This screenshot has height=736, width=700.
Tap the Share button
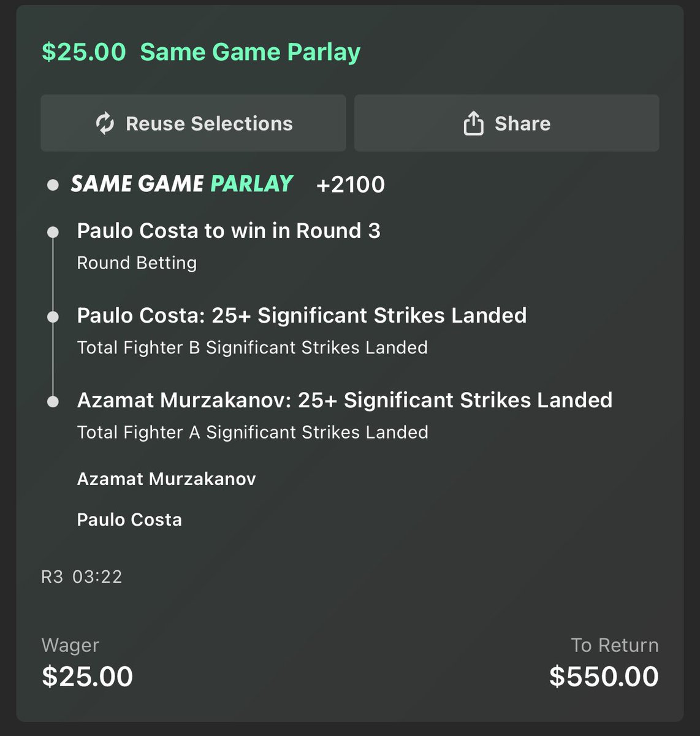click(507, 123)
